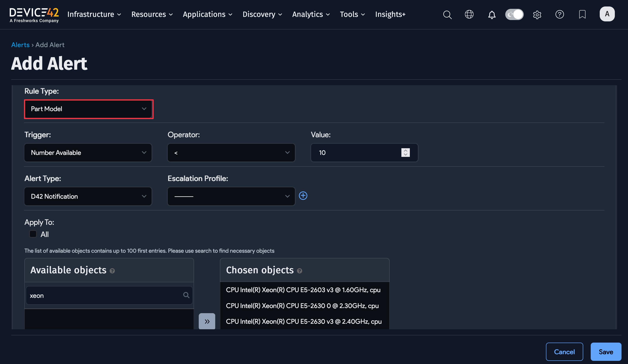Click the Value number stepper arrows
The image size is (628, 364).
pos(406,153)
